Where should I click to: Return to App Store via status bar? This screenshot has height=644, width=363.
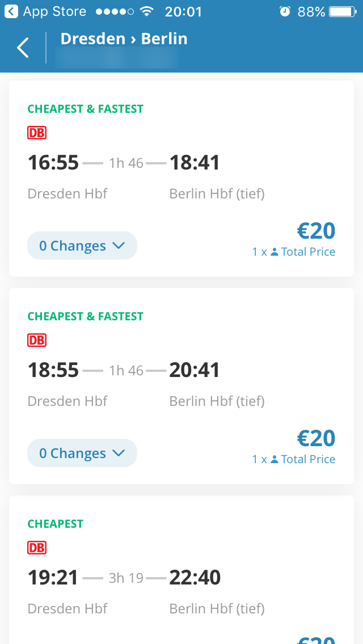[45, 11]
